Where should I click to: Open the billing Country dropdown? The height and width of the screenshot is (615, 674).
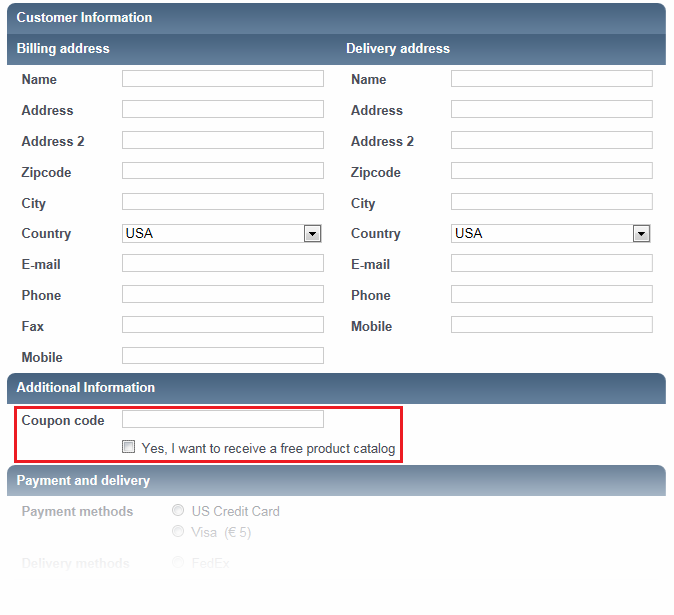click(x=312, y=234)
